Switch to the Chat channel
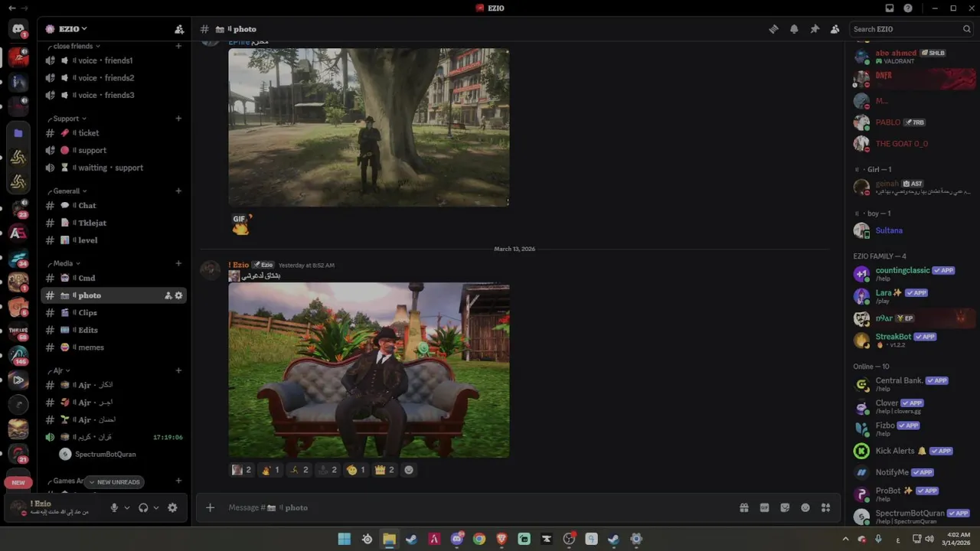 (x=113, y=206)
